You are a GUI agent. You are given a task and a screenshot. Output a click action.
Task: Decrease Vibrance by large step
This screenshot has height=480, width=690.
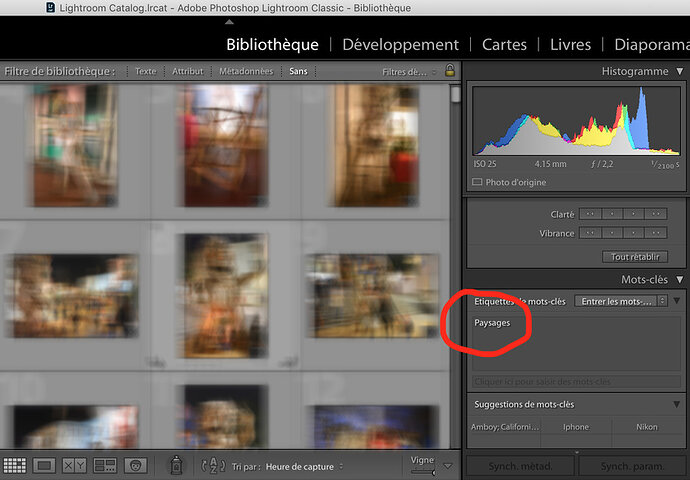pos(590,233)
